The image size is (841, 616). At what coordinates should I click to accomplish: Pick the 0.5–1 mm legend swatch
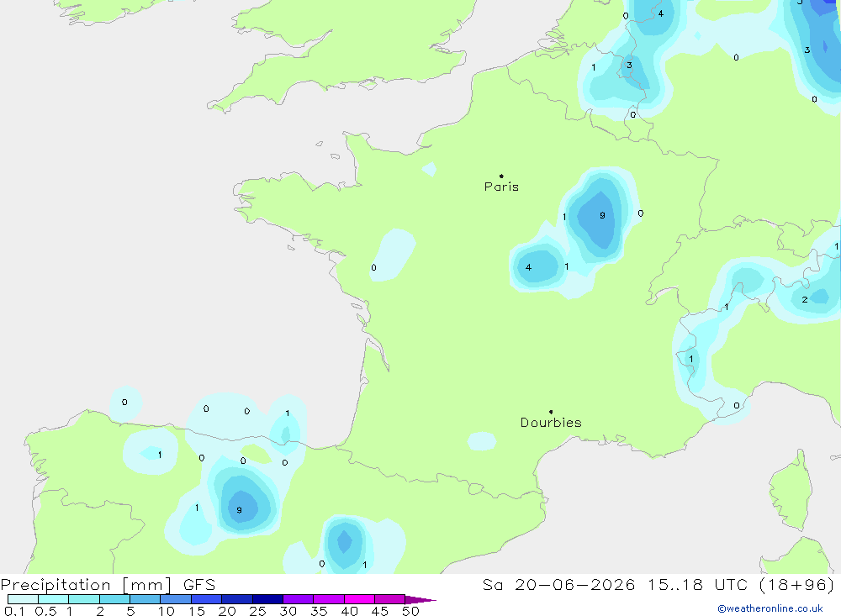(54, 599)
